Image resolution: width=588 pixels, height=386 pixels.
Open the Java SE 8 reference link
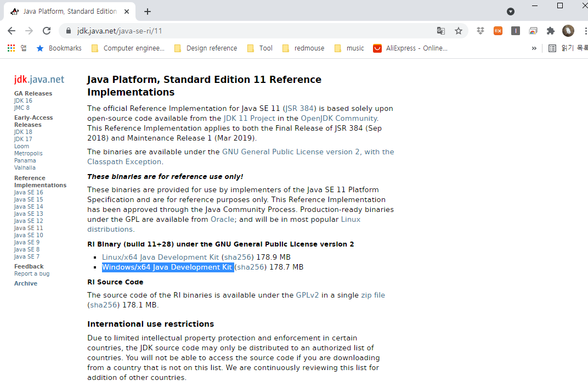coord(27,249)
